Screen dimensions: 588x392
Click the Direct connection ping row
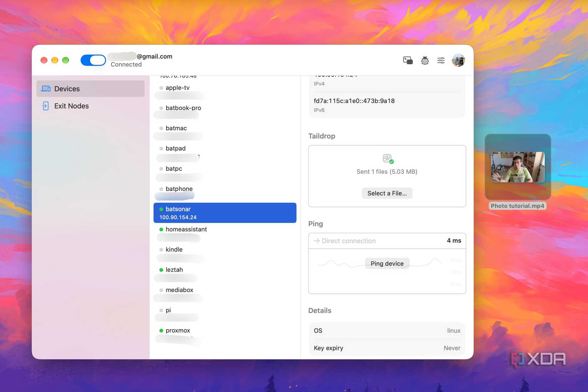[387, 241]
